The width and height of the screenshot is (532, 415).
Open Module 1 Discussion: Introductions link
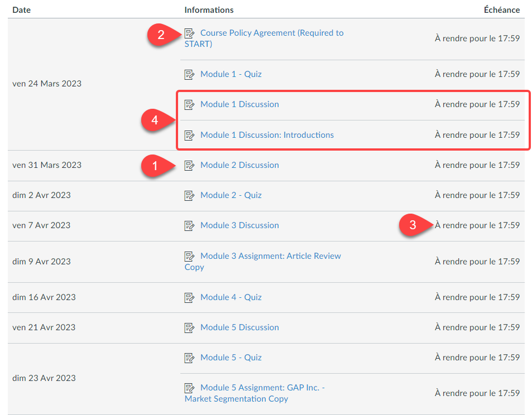pyautogui.click(x=267, y=134)
